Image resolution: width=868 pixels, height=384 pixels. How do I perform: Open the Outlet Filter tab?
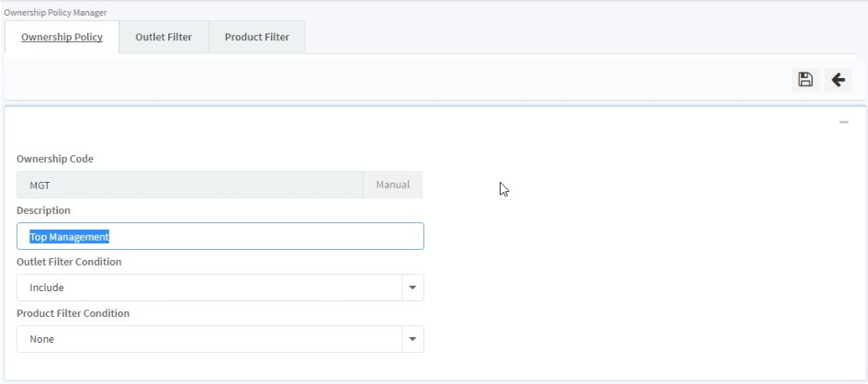pos(163,38)
